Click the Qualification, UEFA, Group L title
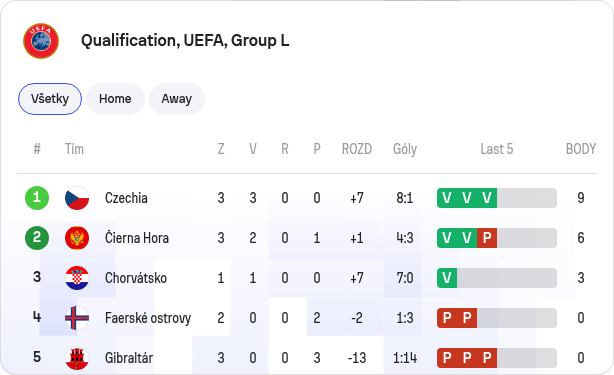Viewport: 614px width, 375px height. coord(185,41)
